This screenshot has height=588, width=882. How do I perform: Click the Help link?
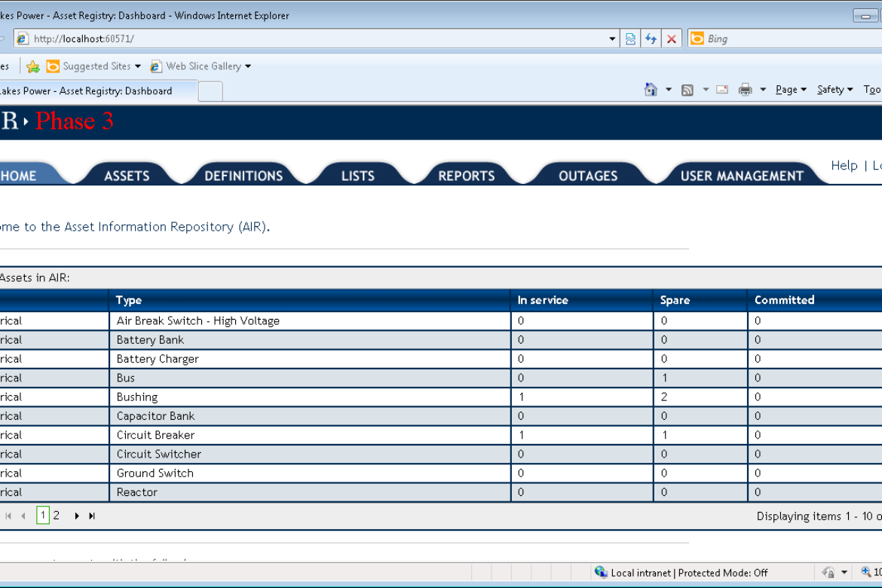(x=844, y=165)
